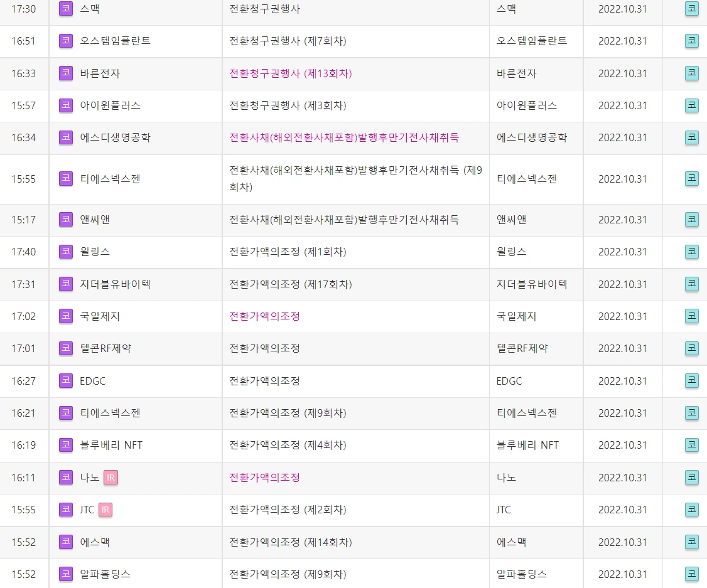Open 전환가액의조정 (제14회차) disclosure

(x=290, y=542)
